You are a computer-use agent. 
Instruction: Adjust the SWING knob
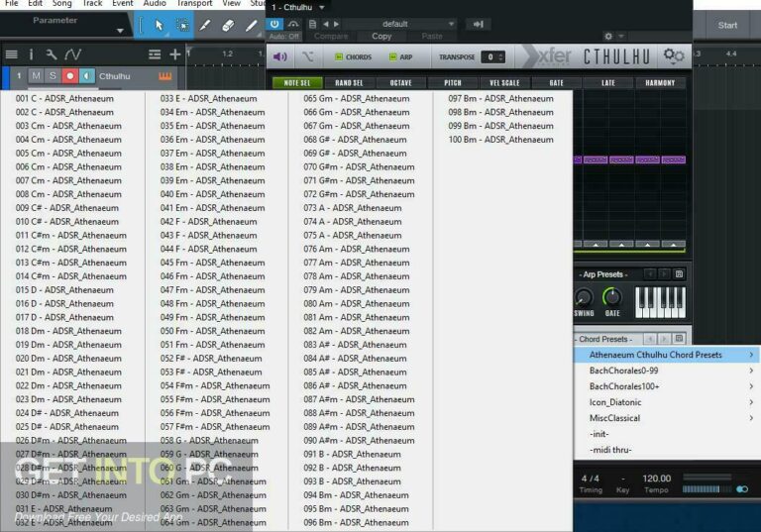(584, 296)
